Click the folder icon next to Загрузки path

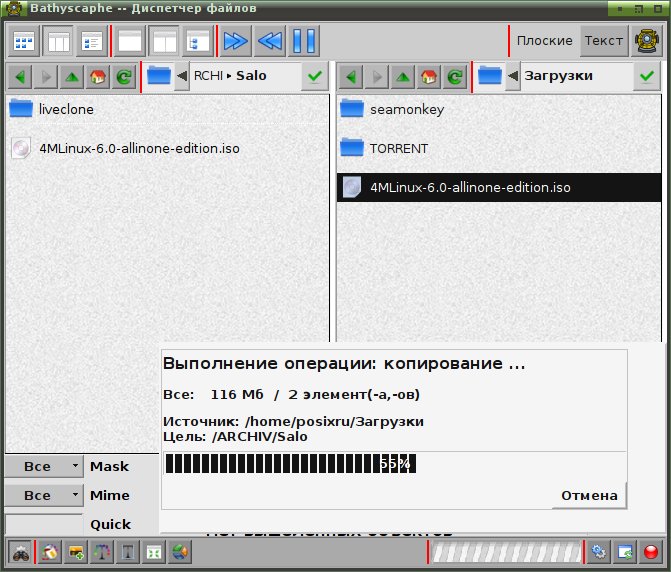click(x=490, y=76)
